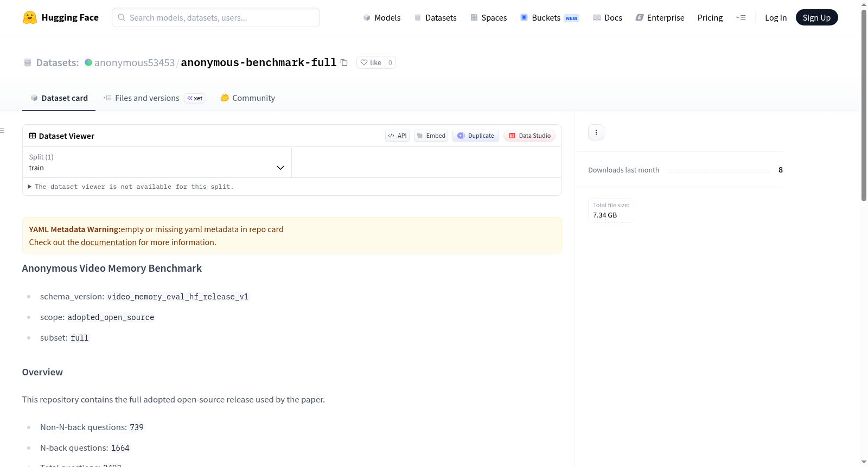The image size is (868, 467).
Task: Click the xet badge on Files tab
Action: point(195,98)
